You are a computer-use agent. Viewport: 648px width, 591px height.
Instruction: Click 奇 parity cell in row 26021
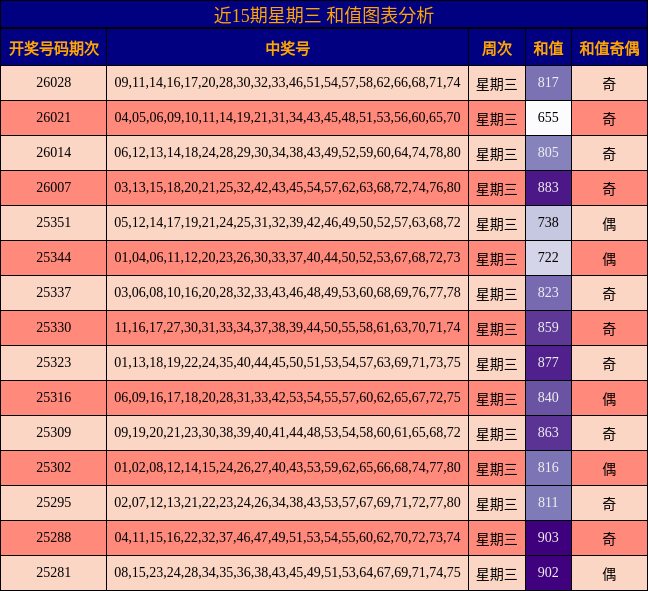coord(609,119)
